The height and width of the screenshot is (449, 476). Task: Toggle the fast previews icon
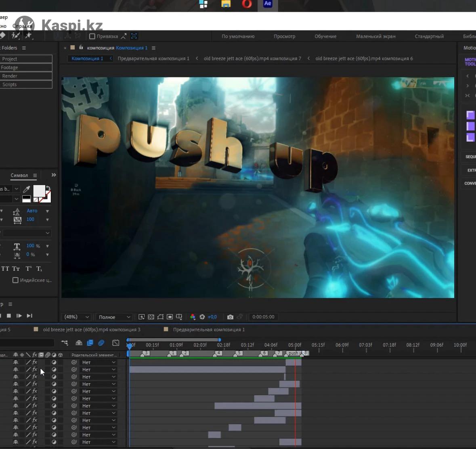(x=141, y=317)
